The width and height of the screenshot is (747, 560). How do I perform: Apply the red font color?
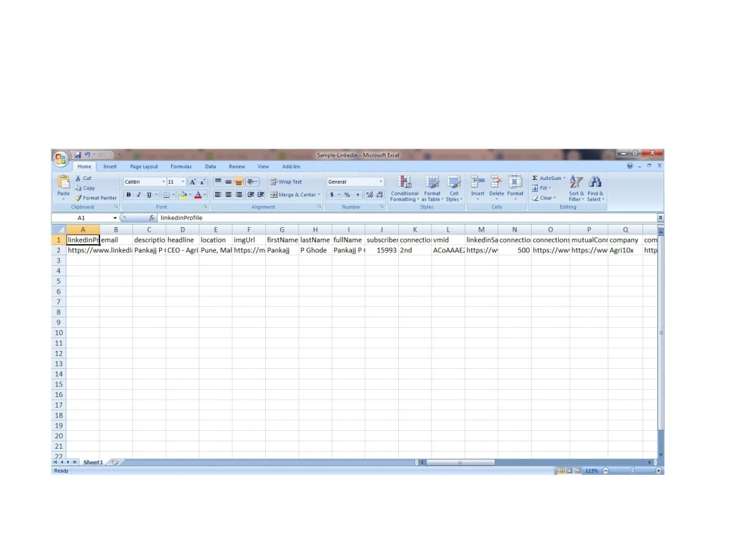(x=198, y=195)
